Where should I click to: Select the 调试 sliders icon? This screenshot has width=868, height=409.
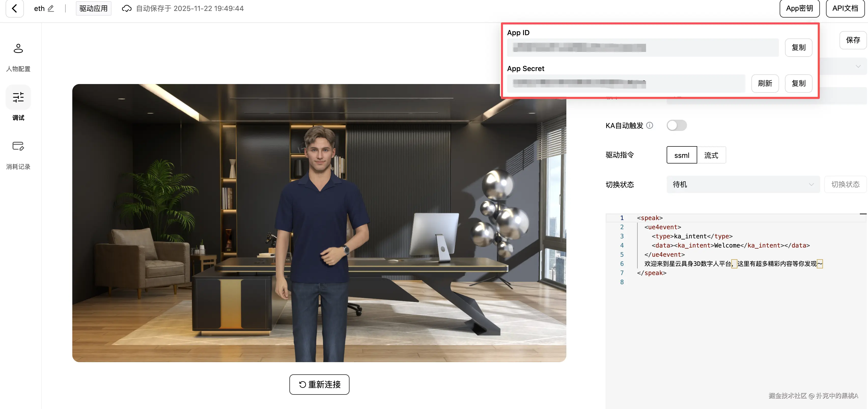pos(18,98)
